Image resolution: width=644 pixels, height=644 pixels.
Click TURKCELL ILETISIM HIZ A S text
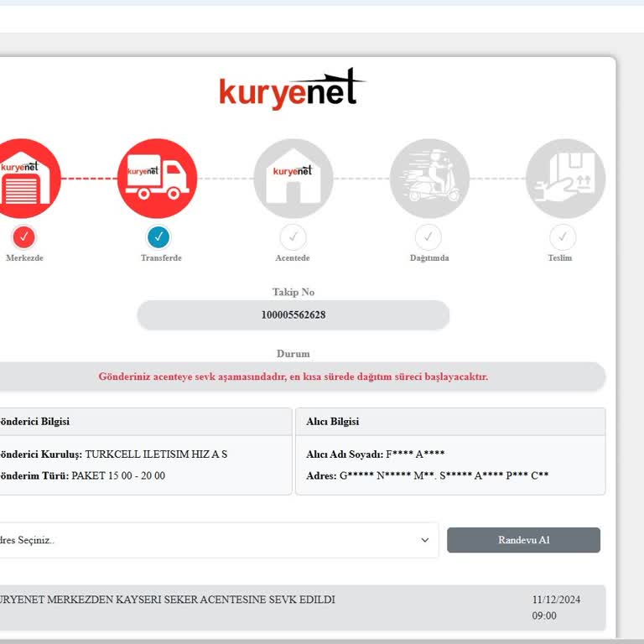(156, 454)
